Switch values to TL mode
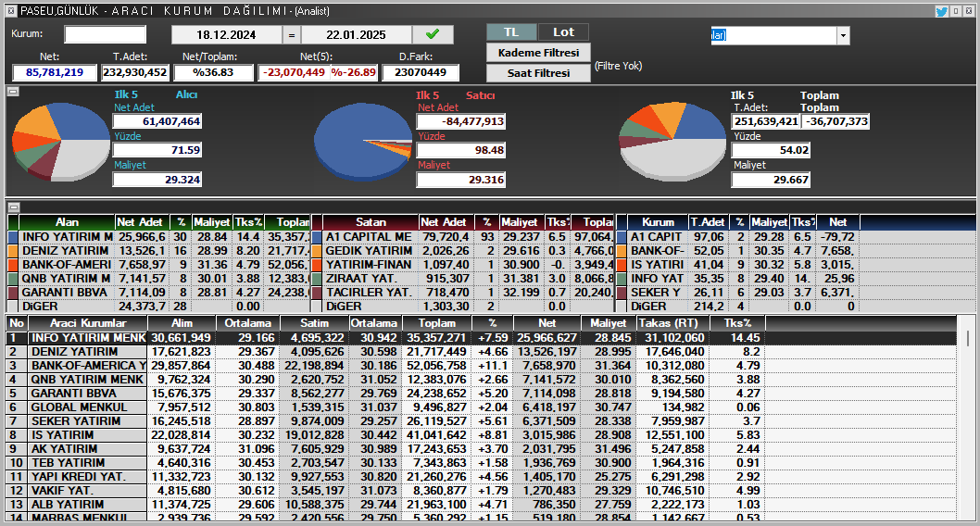 click(x=511, y=31)
